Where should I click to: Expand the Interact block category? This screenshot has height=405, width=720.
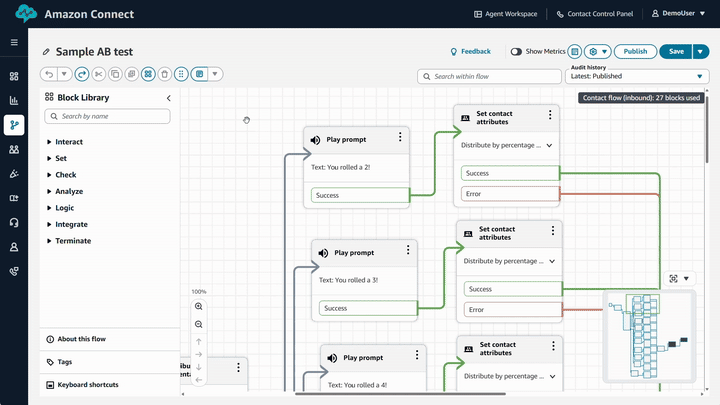(49, 142)
